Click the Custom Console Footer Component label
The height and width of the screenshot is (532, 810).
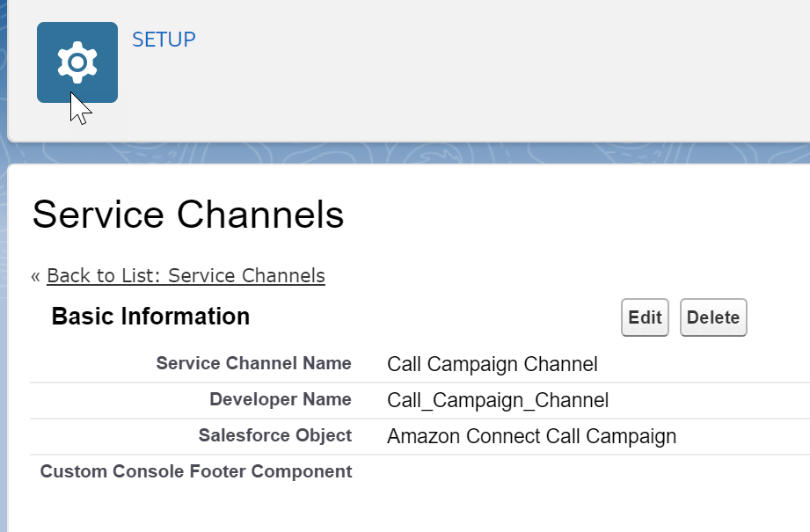(x=196, y=471)
